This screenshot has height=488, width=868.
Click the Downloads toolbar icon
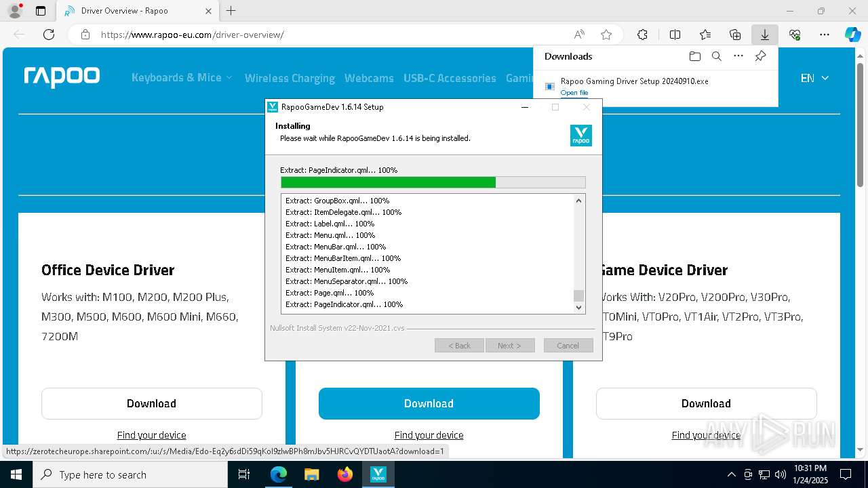(x=764, y=35)
